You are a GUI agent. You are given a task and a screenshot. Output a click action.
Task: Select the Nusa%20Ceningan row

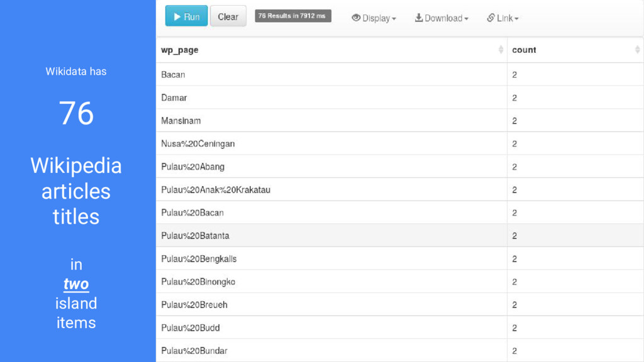pyautogui.click(x=399, y=144)
